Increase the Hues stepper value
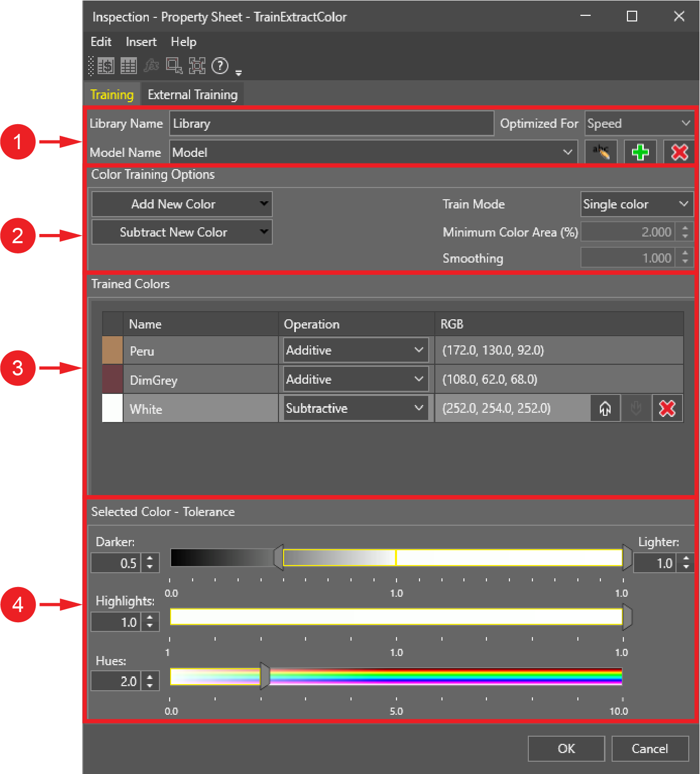This screenshot has width=700, height=774. tap(150, 677)
